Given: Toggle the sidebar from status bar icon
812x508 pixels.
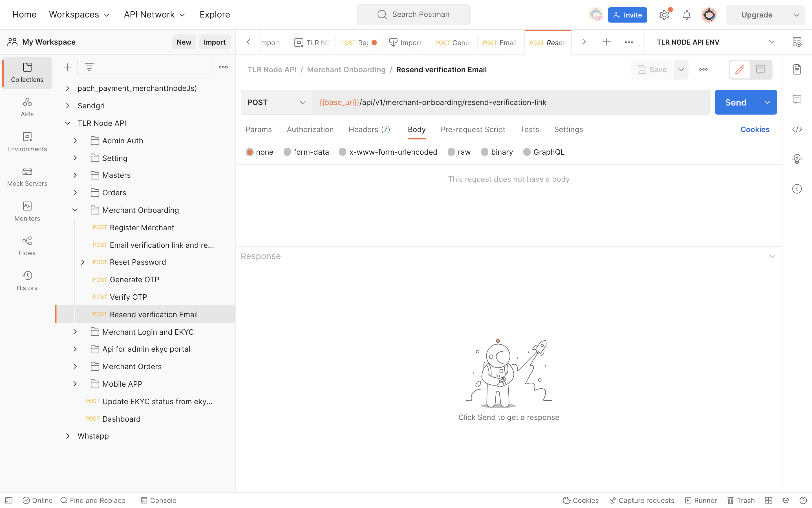Looking at the screenshot, I should (x=9, y=500).
